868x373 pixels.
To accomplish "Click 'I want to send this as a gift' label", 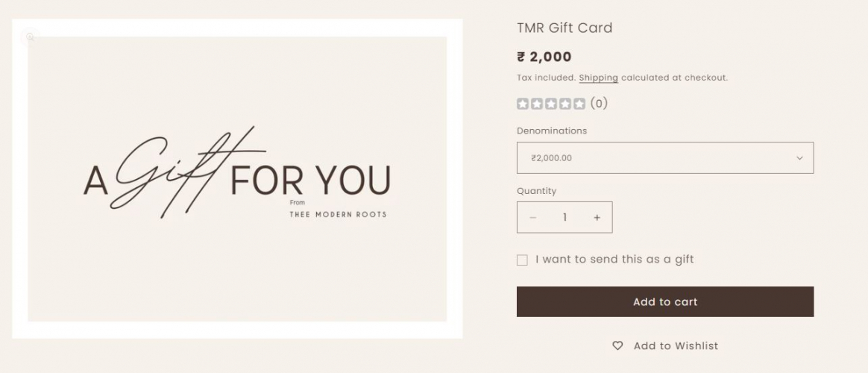I will (614, 260).
